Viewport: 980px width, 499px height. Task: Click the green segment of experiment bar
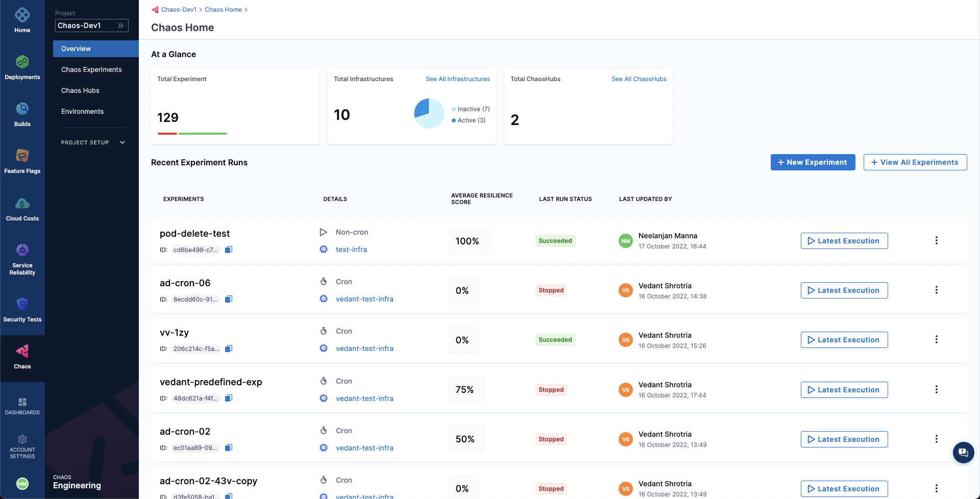point(203,134)
